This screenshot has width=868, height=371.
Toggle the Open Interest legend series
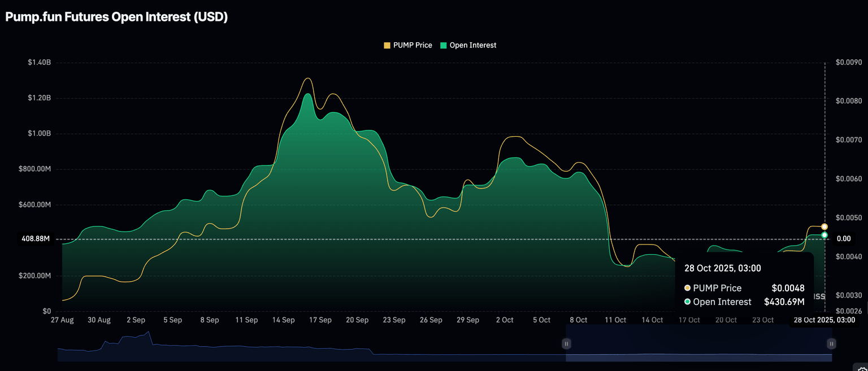(x=468, y=45)
